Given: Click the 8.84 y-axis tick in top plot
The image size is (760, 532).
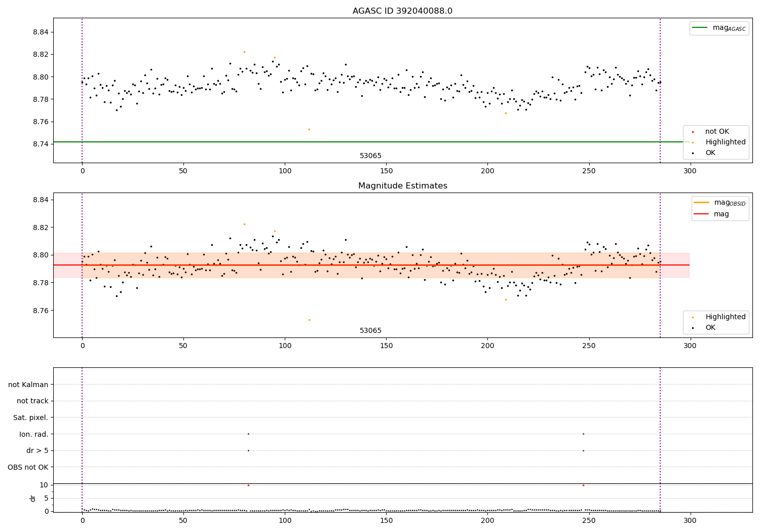Looking at the screenshot, I should click(41, 32).
